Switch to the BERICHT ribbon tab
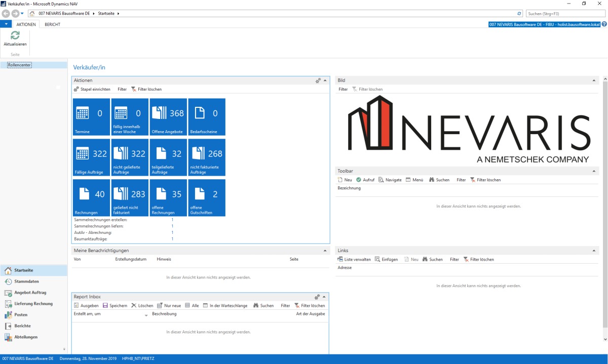The height and width of the screenshot is (364, 608). coord(51,24)
